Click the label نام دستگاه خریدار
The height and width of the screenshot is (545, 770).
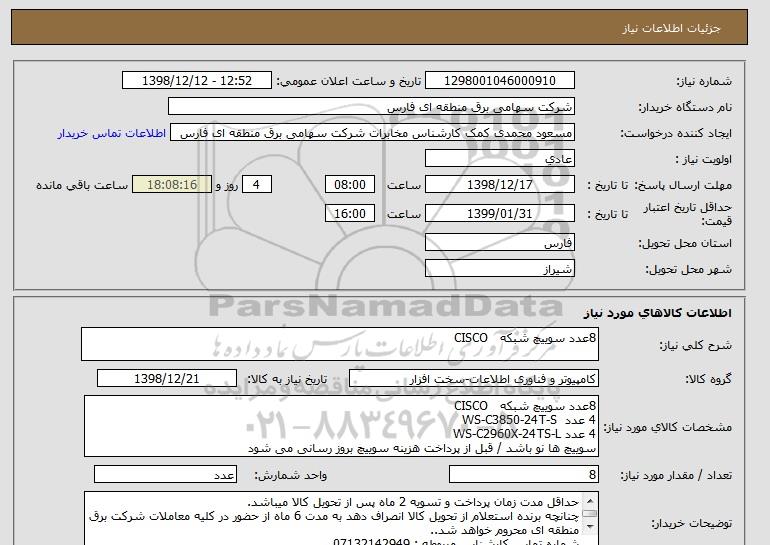pos(685,107)
